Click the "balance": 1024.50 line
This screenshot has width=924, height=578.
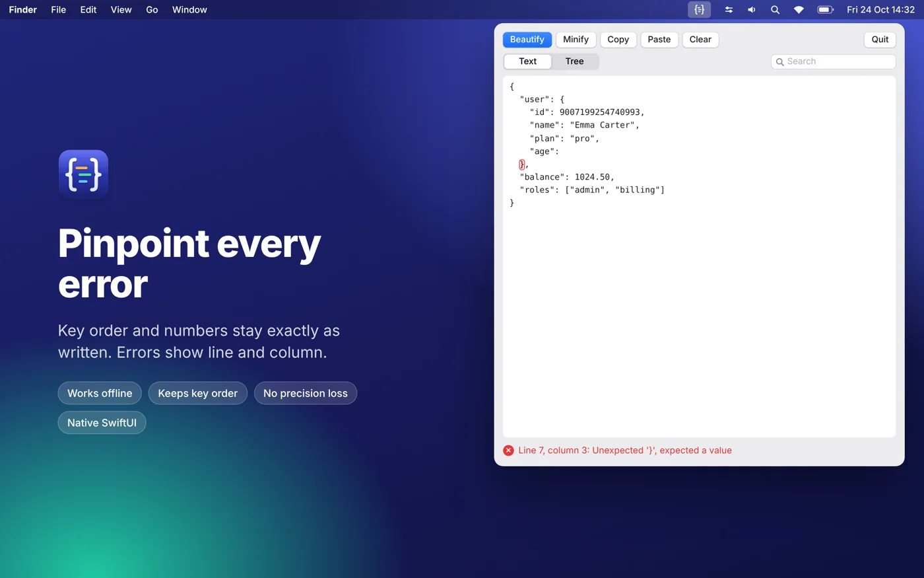[567, 177]
